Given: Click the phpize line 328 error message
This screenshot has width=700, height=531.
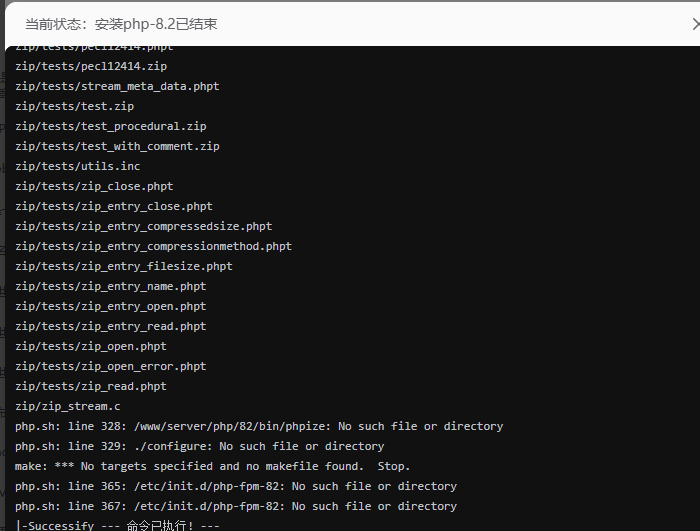Looking at the screenshot, I should 259,426.
